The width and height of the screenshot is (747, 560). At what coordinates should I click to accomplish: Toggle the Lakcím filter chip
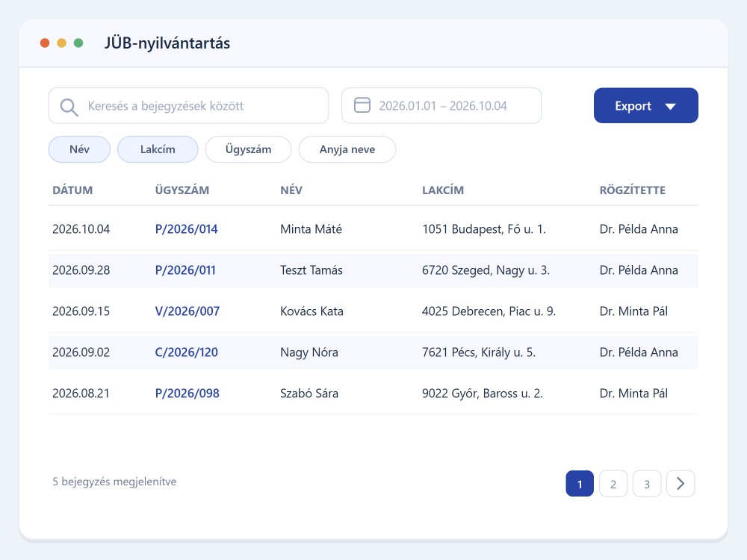(158, 149)
